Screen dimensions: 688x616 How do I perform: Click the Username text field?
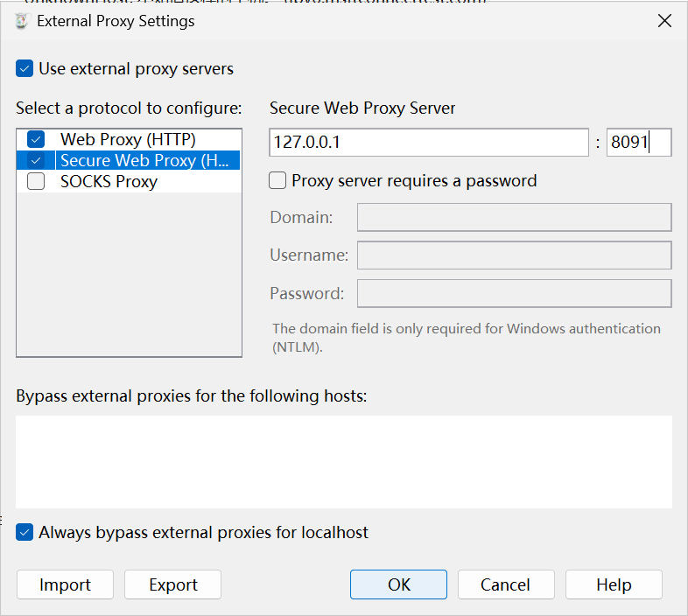click(x=514, y=255)
